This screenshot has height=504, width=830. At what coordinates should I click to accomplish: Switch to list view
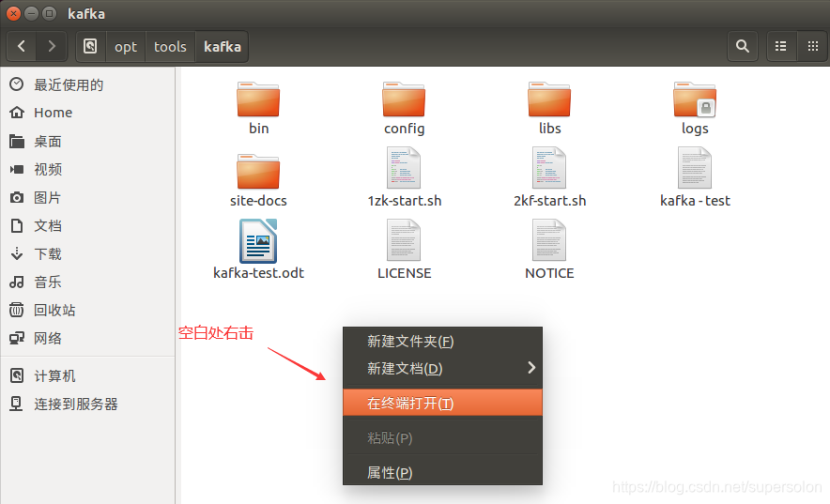pos(781,47)
